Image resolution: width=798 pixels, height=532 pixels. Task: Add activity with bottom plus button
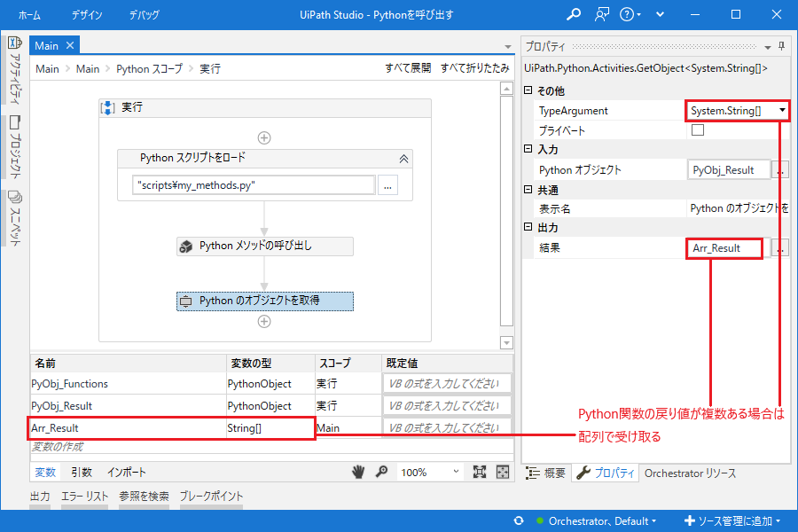point(264,321)
